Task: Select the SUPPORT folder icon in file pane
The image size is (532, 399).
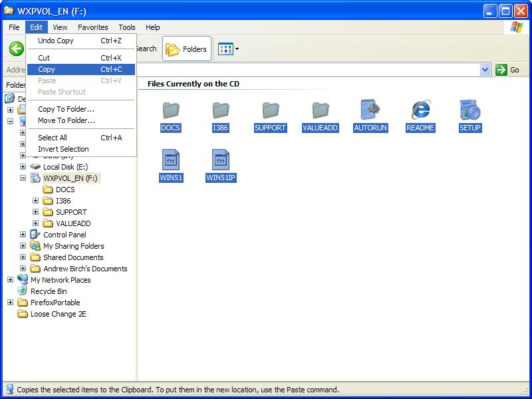Action: (x=271, y=110)
